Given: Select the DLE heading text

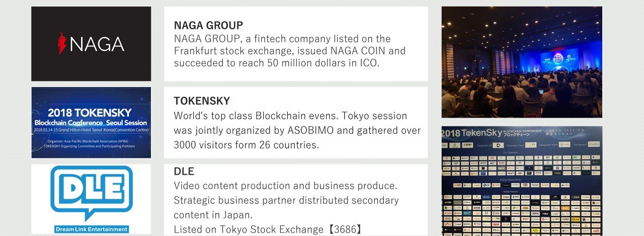Looking at the screenshot, I should [184, 171].
